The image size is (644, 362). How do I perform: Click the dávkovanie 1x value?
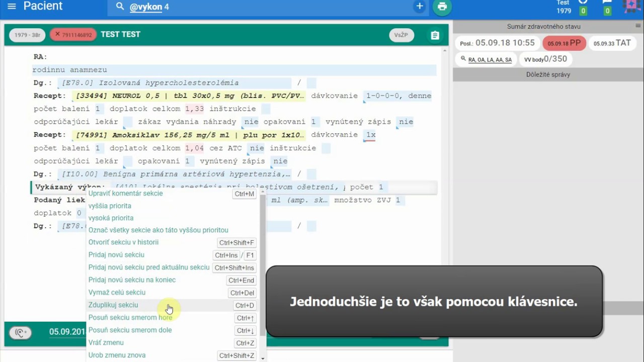(371, 135)
